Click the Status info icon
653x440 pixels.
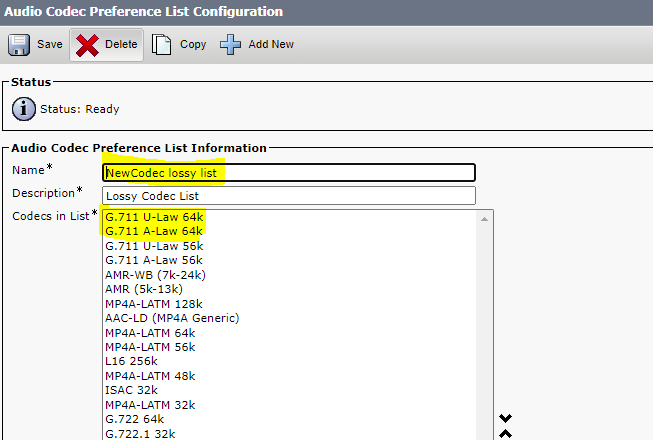24,109
